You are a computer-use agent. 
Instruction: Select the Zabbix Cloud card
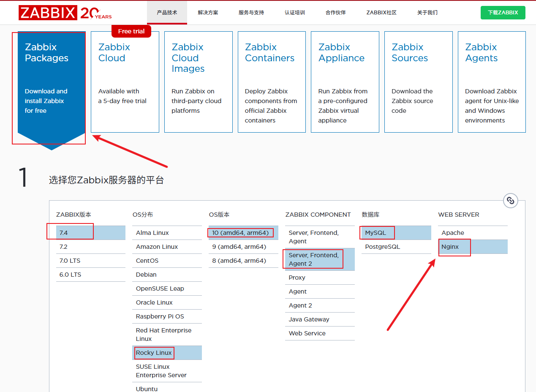coord(125,82)
